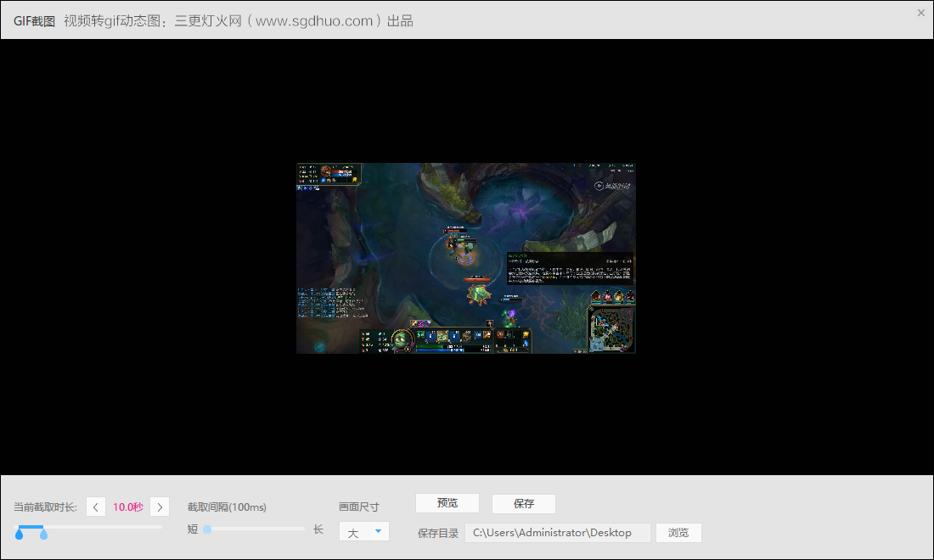Click the 保存目录 label
This screenshot has height=560, width=934.
pos(438,533)
